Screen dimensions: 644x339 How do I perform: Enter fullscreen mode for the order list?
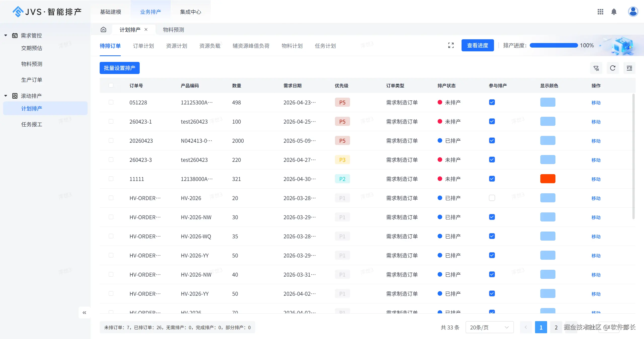[450, 45]
